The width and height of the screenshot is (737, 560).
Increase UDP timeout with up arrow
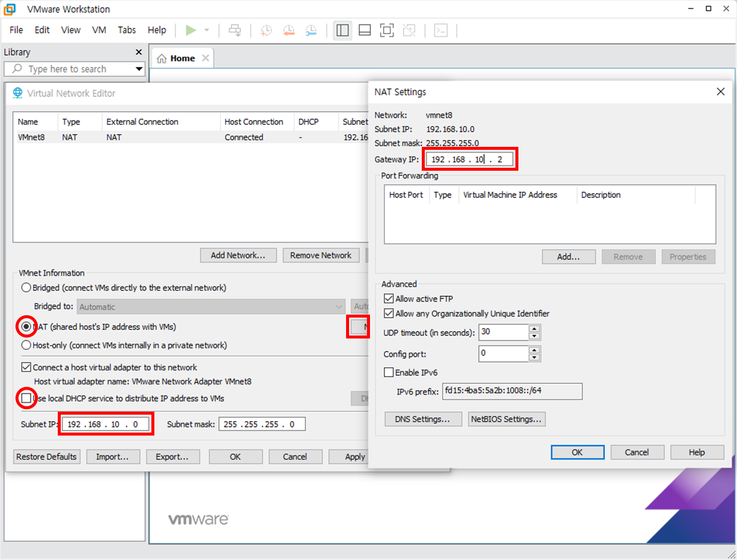tap(534, 329)
